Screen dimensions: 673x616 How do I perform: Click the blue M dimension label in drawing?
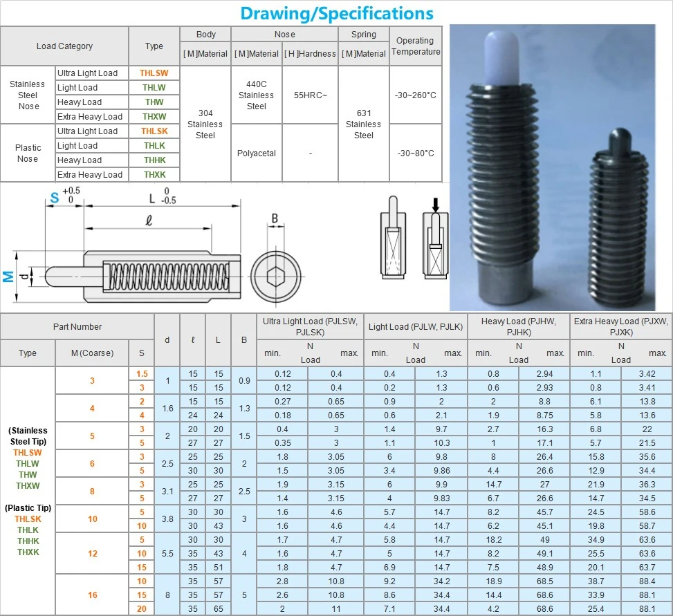tap(8, 277)
